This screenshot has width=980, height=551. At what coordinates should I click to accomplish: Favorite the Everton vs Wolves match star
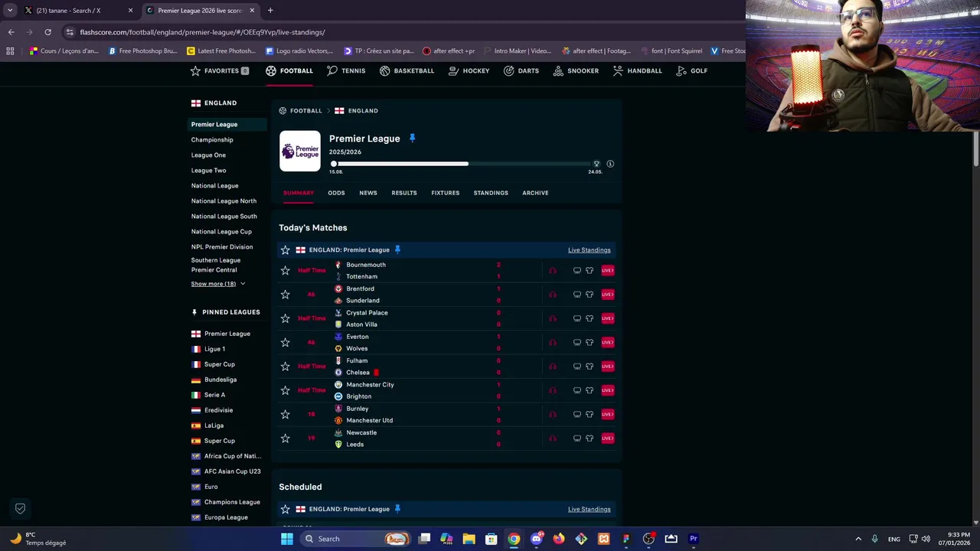click(285, 342)
